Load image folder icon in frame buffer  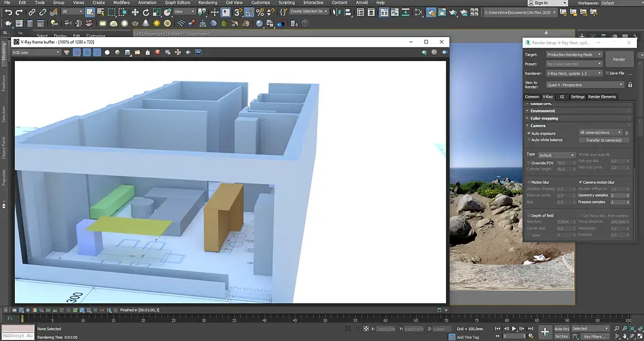pyautogui.click(x=138, y=52)
